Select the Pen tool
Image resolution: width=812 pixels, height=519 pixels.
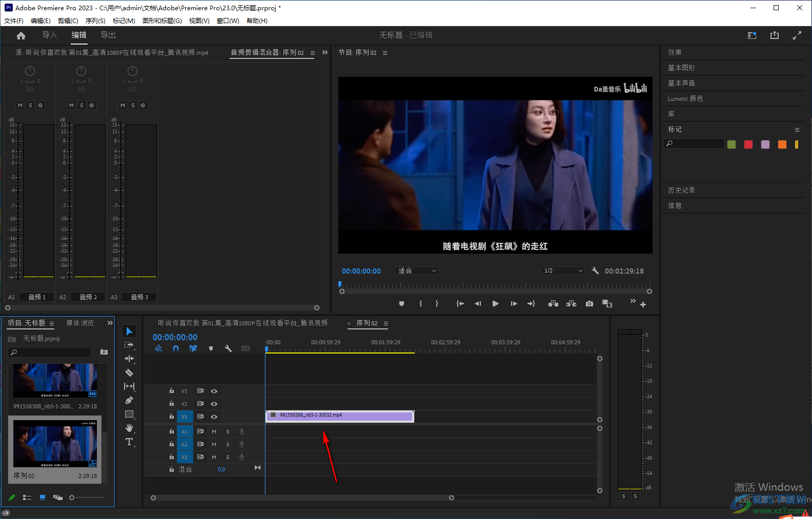129,400
